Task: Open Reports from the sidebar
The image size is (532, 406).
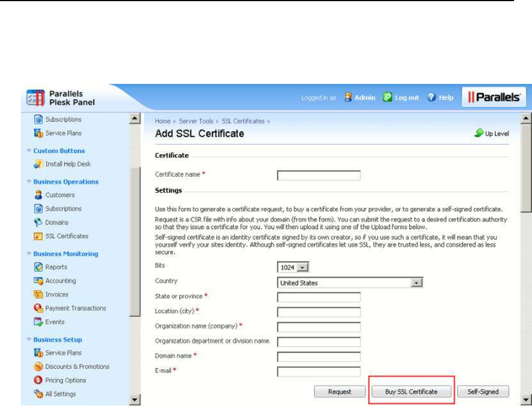Action: pyautogui.click(x=56, y=267)
